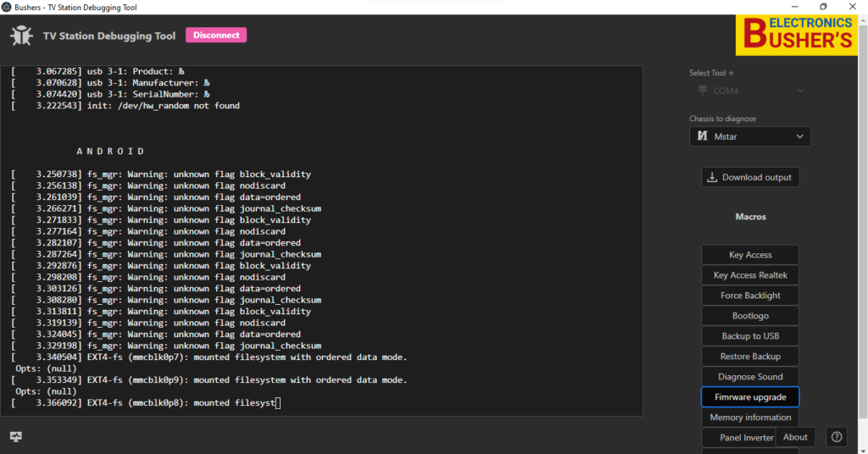Run the Diagnose Sound macro
868x454 pixels.
[x=749, y=377]
